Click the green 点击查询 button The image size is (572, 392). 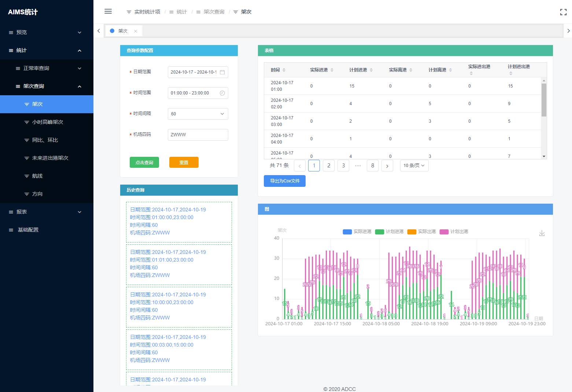(144, 162)
